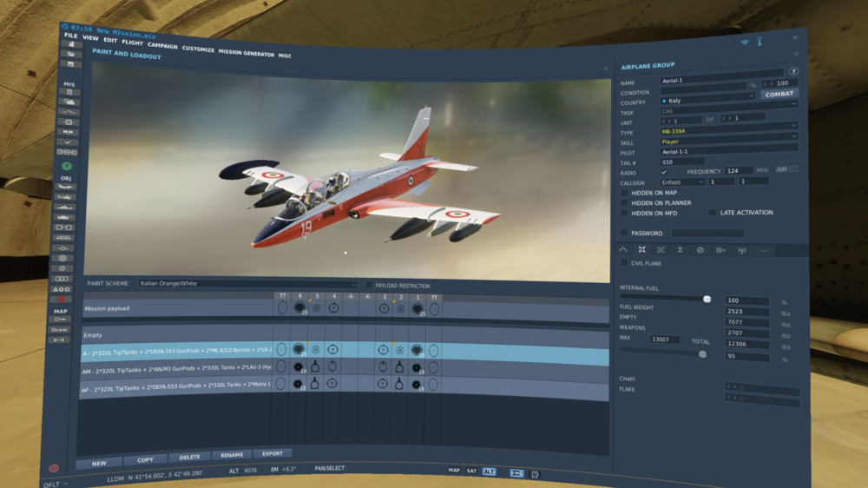
Task: Open the route tab icon in airplane group
Action: (623, 250)
